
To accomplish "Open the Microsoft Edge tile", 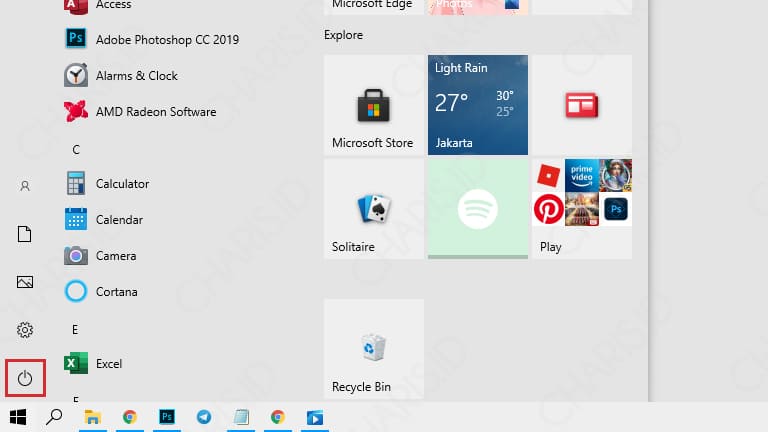I will coord(374,7).
